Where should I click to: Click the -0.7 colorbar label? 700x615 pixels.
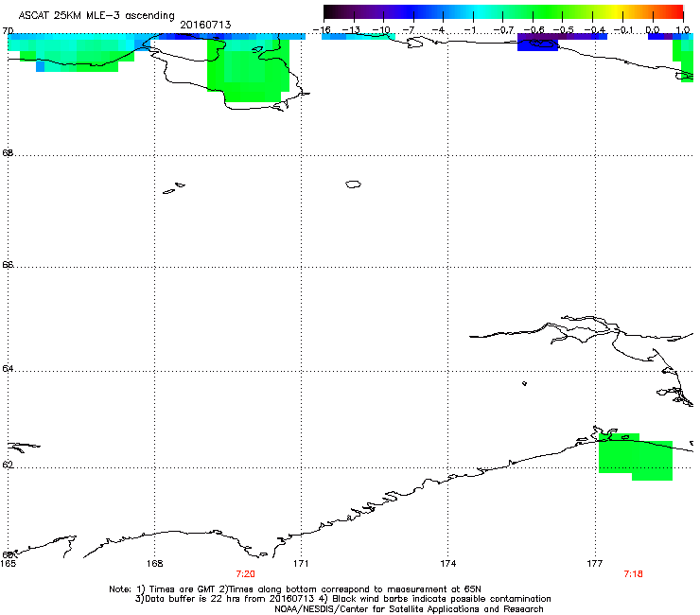click(503, 30)
